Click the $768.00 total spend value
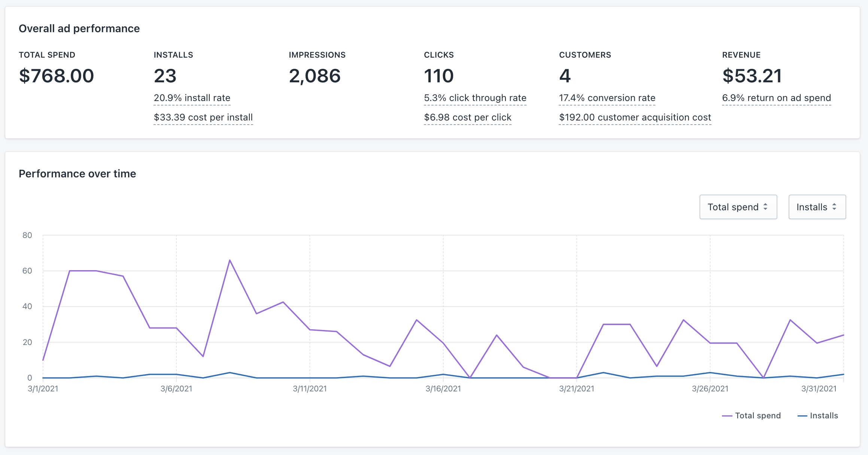Screen dimensions: 868x455 point(56,76)
